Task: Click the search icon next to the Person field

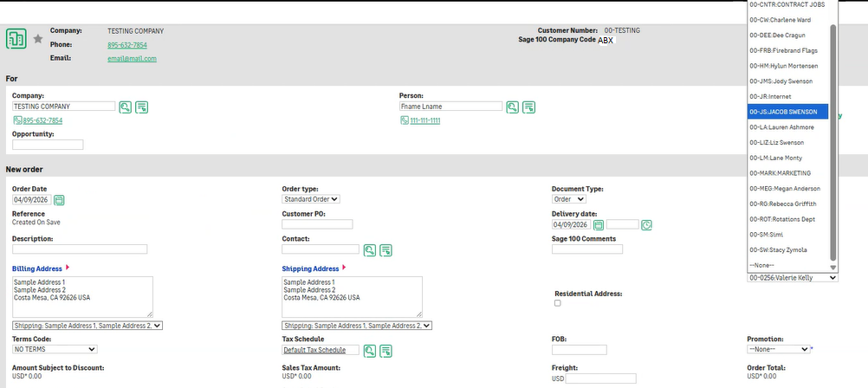Action: pyautogui.click(x=513, y=107)
